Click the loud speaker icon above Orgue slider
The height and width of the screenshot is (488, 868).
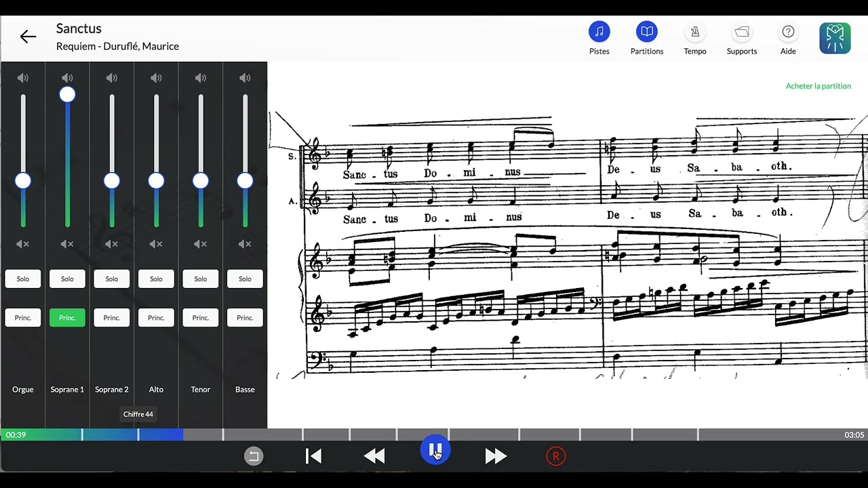point(23,78)
